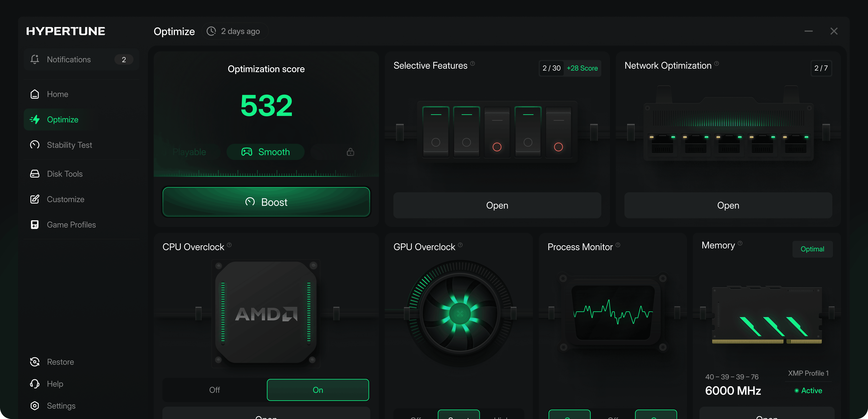Click the Active memory status text
This screenshot has height=419, width=868.
click(x=811, y=390)
